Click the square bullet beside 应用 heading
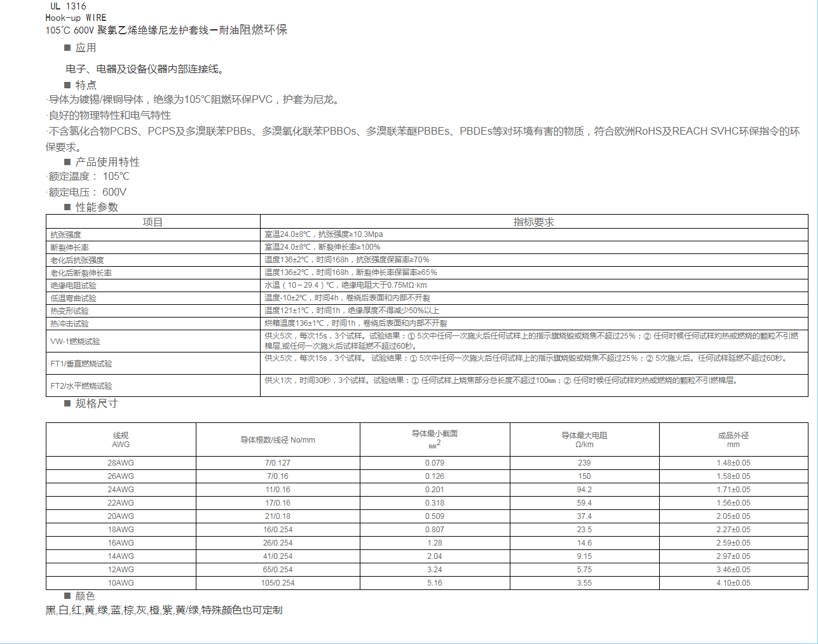 (67, 48)
